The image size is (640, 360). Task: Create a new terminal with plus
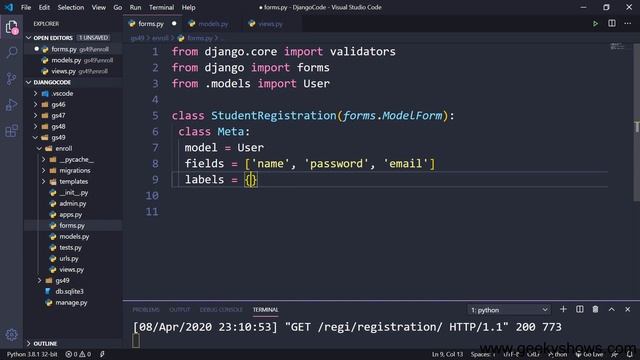(x=563, y=309)
